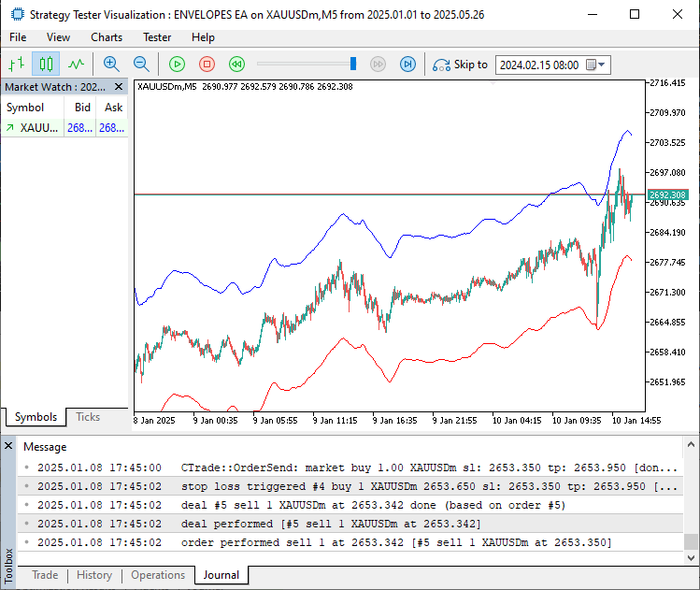
Task: Open the History tab in Toolbox
Action: click(x=93, y=575)
